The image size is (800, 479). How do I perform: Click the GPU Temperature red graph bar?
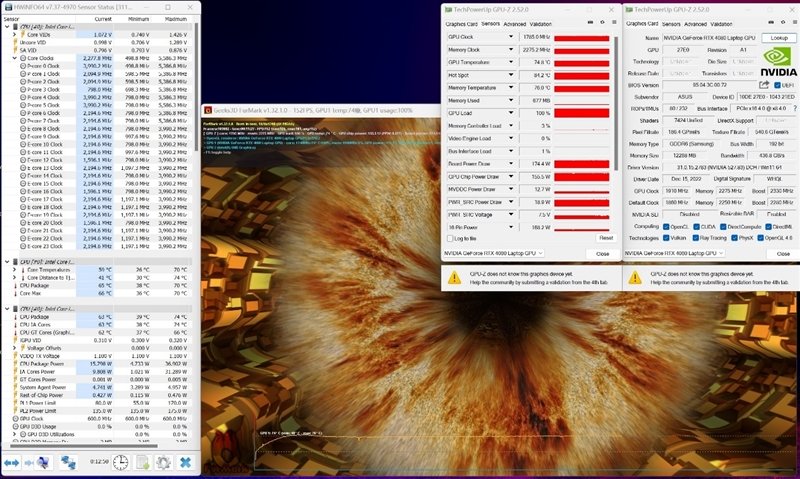(582, 62)
